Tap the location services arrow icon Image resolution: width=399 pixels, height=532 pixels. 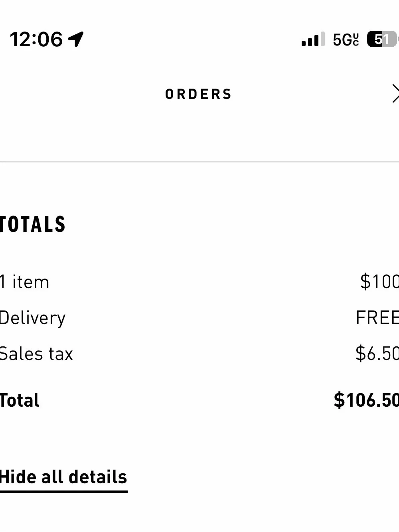click(x=76, y=39)
